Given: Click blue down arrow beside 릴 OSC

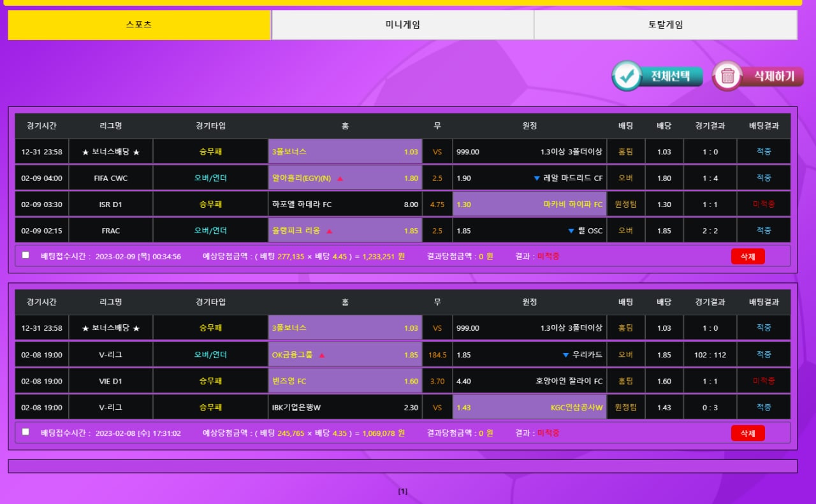Looking at the screenshot, I should [x=571, y=231].
